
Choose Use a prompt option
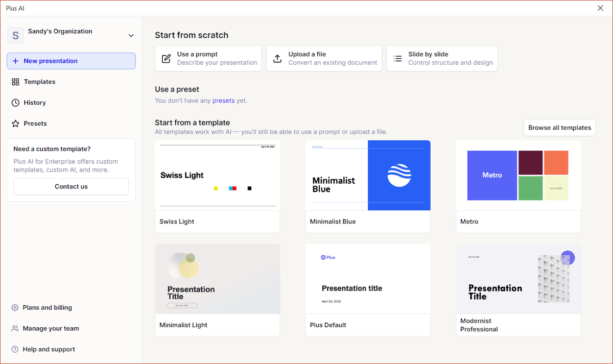pos(208,59)
